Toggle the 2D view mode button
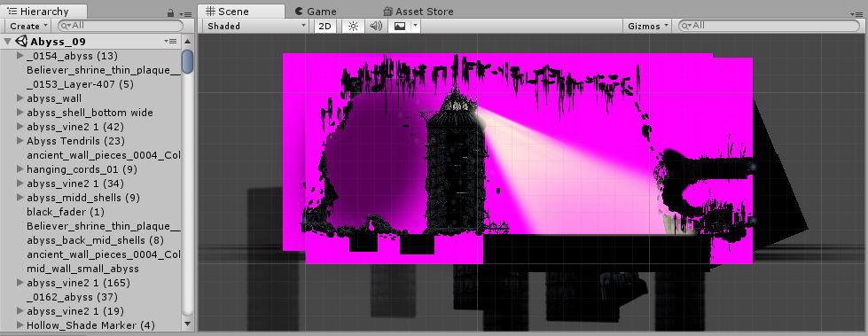This screenshot has width=868, height=336. 325,26
